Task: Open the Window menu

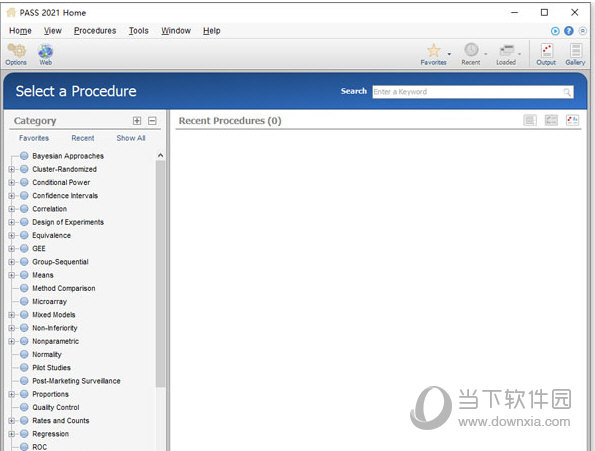Action: pyautogui.click(x=176, y=31)
